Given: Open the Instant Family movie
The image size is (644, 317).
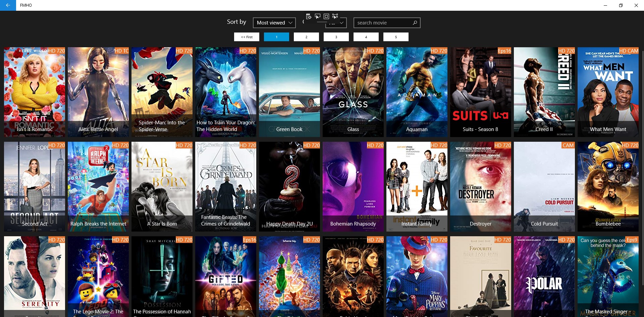Looking at the screenshot, I should (417, 187).
